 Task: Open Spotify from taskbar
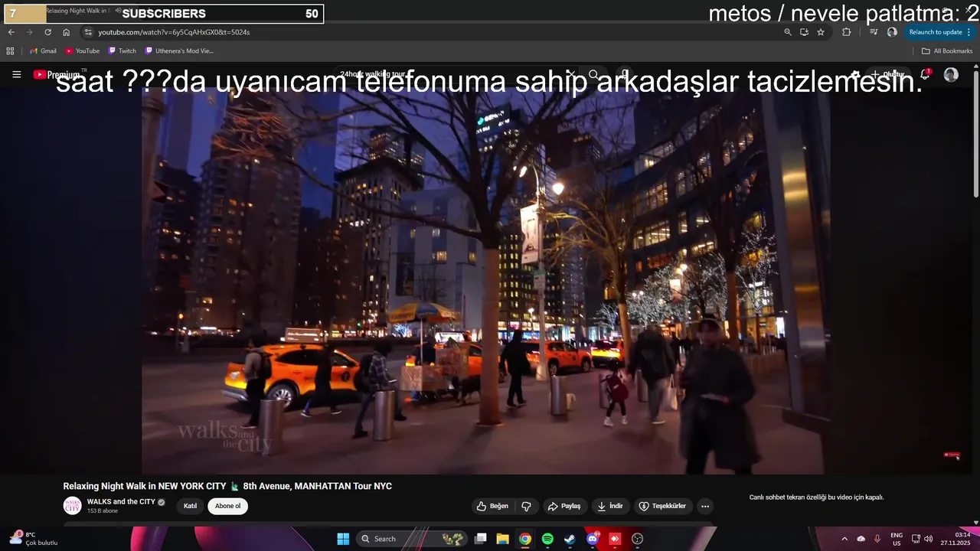547,539
